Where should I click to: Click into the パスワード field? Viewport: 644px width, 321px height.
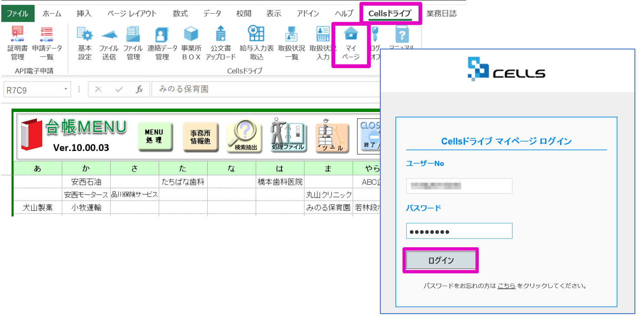[x=459, y=231]
